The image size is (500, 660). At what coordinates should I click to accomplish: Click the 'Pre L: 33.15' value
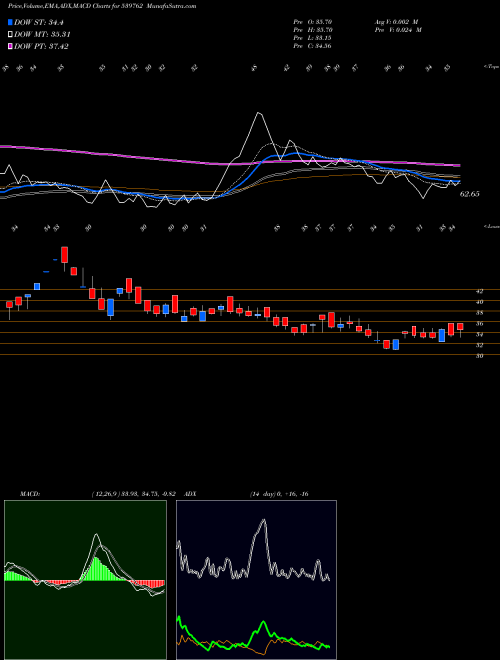[x=313, y=38]
